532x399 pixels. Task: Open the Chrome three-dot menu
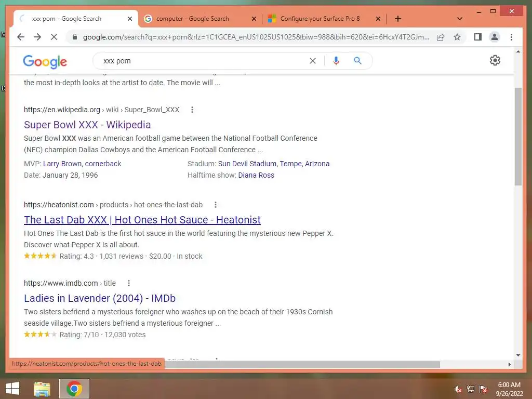click(511, 37)
